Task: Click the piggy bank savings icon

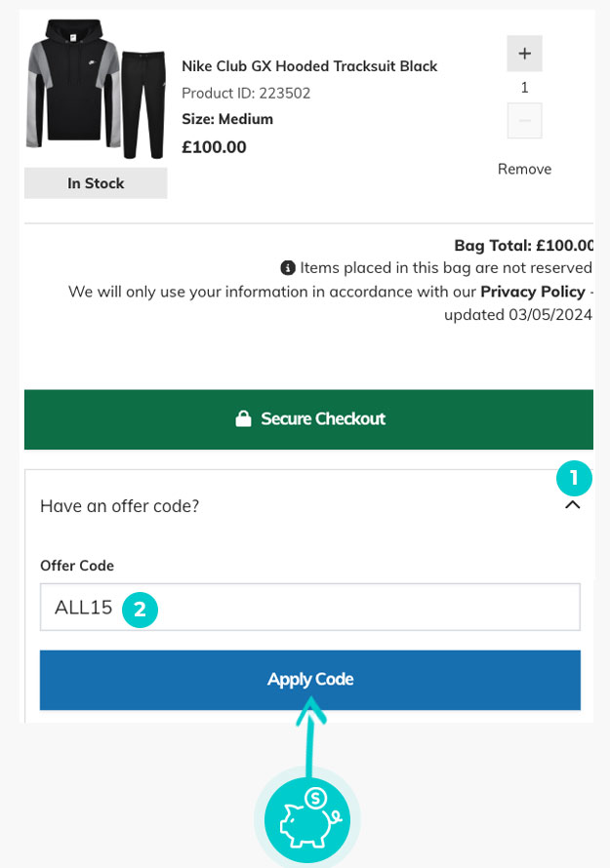Action: pos(306,817)
